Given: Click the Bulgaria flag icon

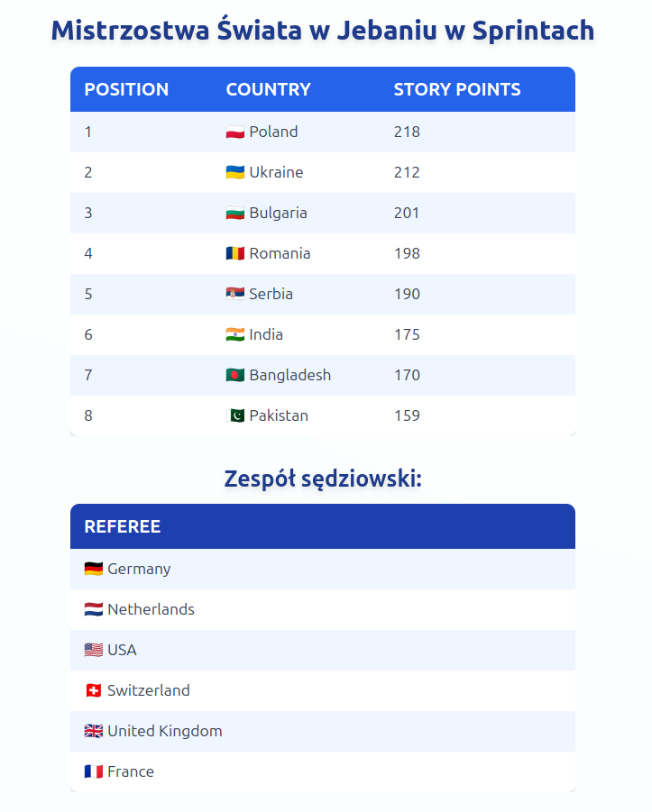Looking at the screenshot, I should (x=235, y=214).
